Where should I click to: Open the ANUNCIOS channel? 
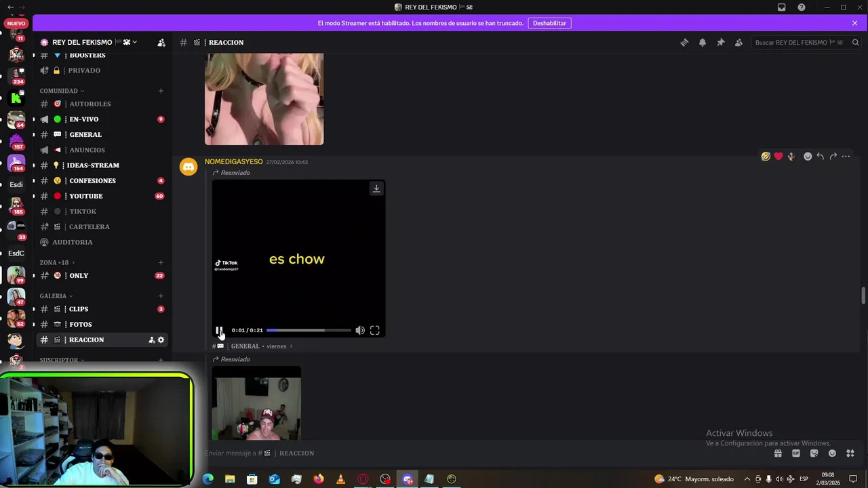(102, 150)
